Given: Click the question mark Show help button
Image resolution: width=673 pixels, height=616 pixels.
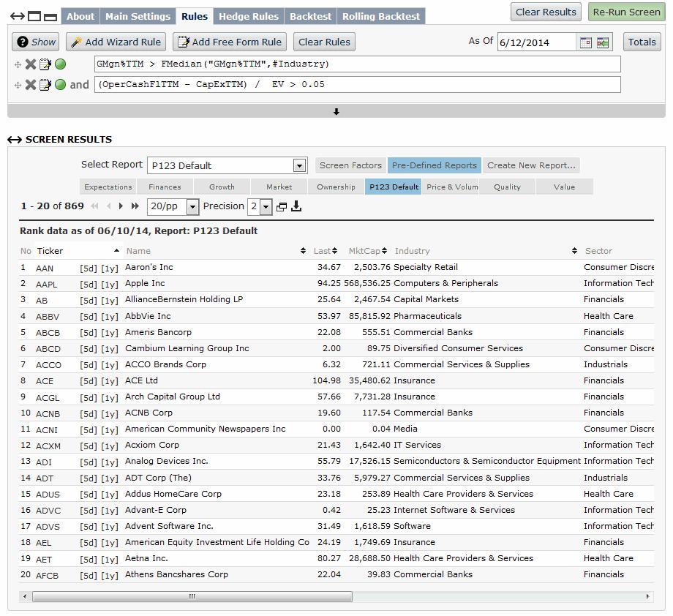Looking at the screenshot, I should [36, 42].
